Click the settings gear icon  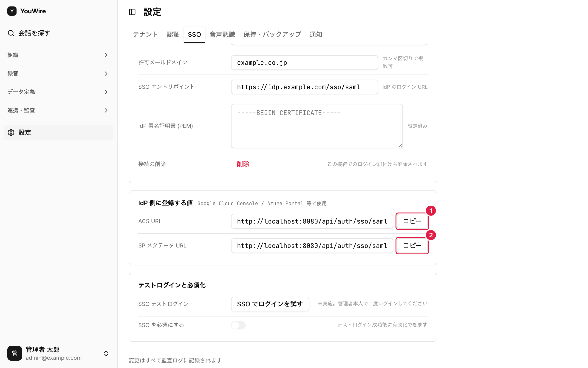pos(11,132)
